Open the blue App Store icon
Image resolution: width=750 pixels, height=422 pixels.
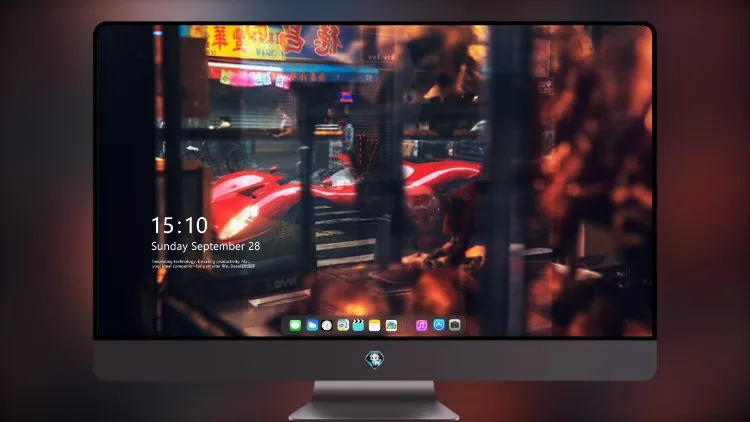[439, 325]
